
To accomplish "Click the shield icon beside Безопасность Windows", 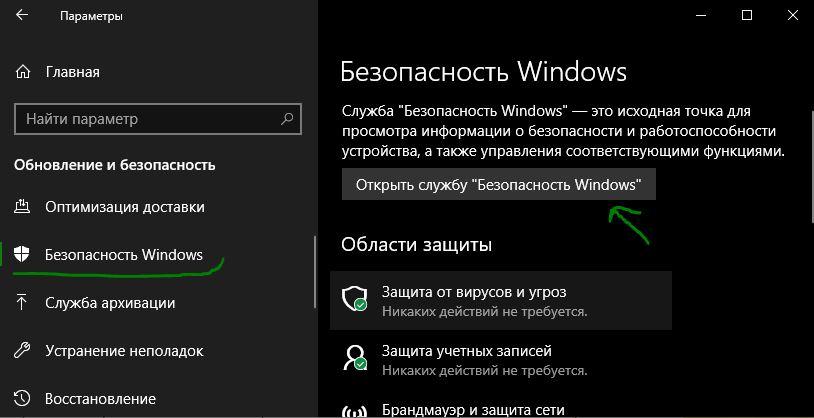I will click(21, 254).
